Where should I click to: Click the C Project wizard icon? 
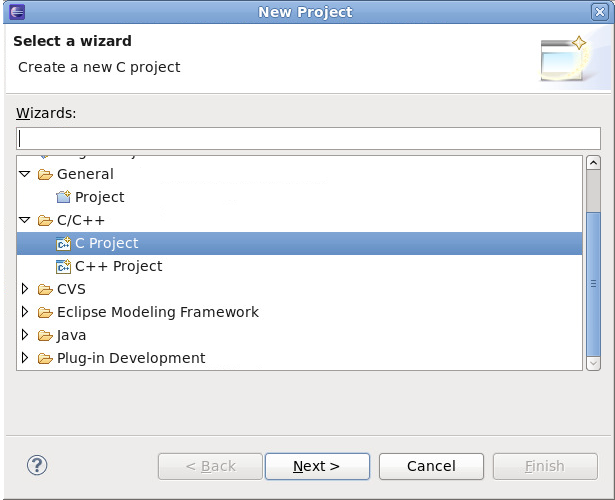[x=63, y=243]
